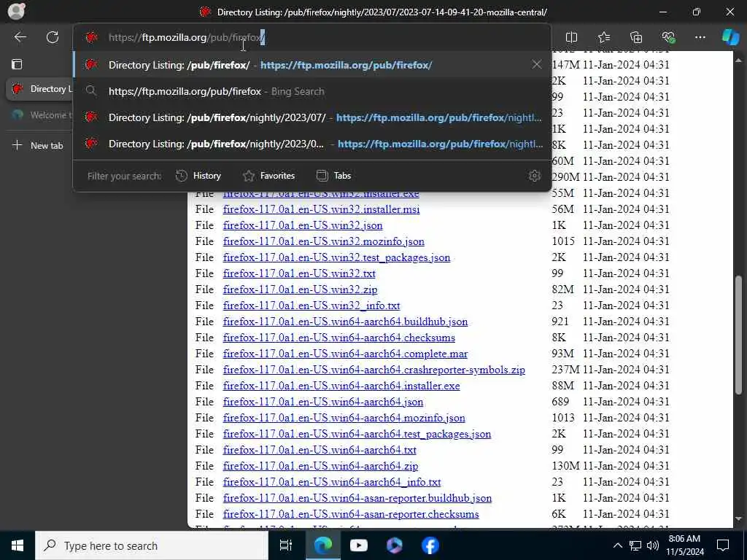The image size is (747, 560).
Task: Open the Favorites star list
Action: [603, 37]
